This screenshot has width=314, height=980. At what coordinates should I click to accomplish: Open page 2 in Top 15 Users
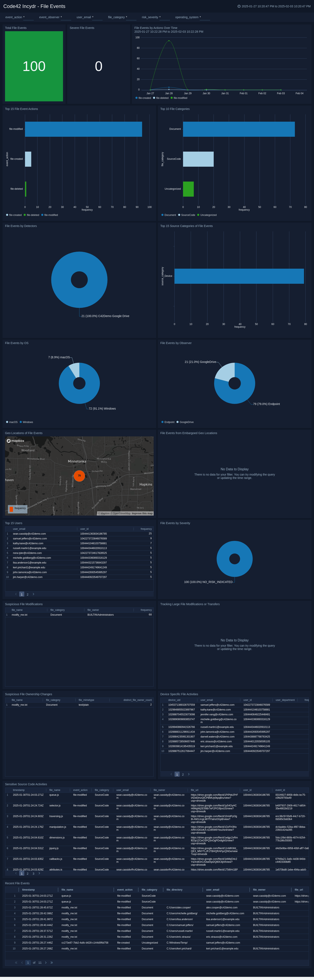click(x=27, y=594)
